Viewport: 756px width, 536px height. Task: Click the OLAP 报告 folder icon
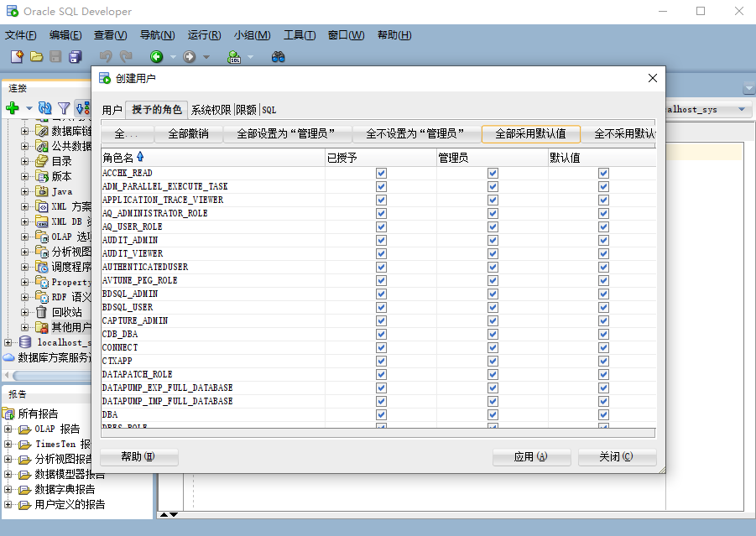pyautogui.click(x=25, y=429)
